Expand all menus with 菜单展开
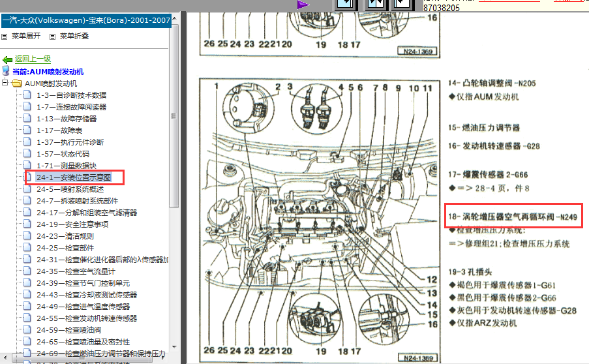The width and height of the screenshot is (589, 364). pyautogui.click(x=26, y=36)
